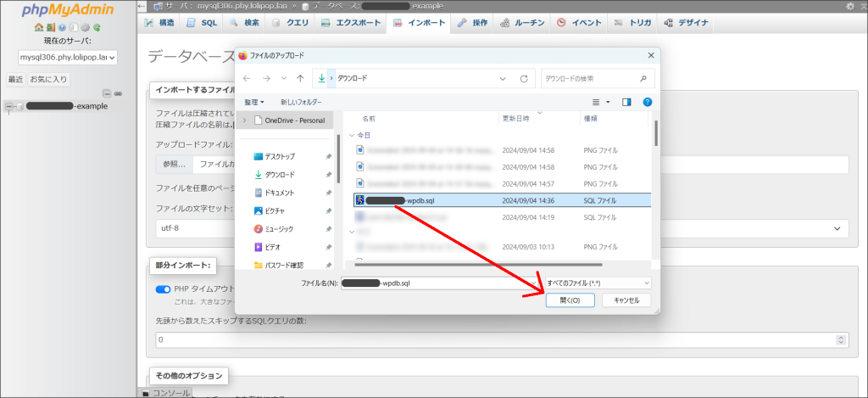The image size is (868, 398).
Task: Open the 整理 menu dropdown
Action: (254, 102)
